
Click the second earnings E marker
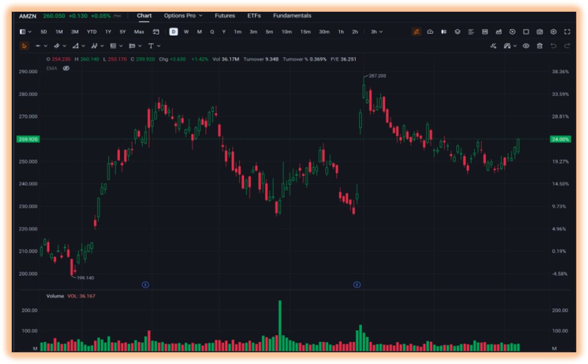coord(357,285)
